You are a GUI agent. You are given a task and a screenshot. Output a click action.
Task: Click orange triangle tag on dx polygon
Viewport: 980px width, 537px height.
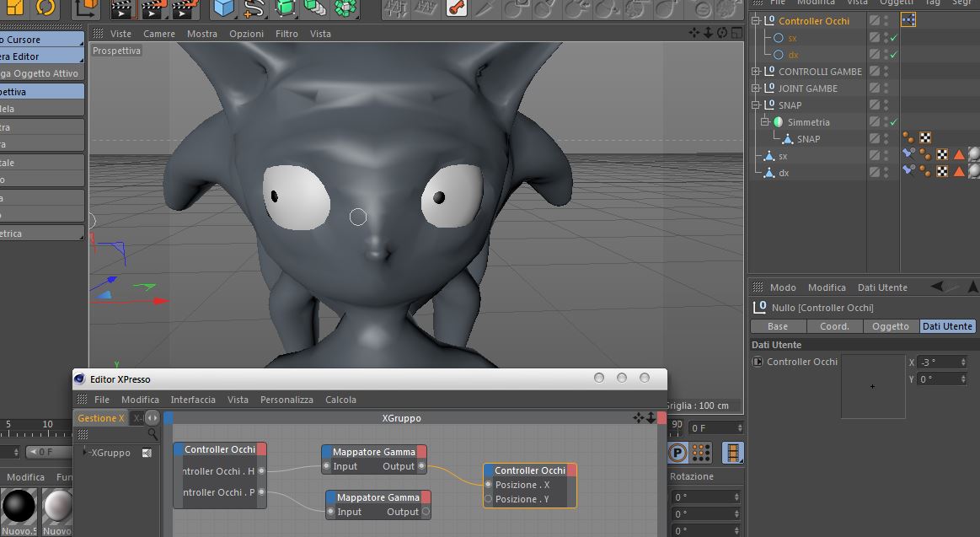point(959,170)
